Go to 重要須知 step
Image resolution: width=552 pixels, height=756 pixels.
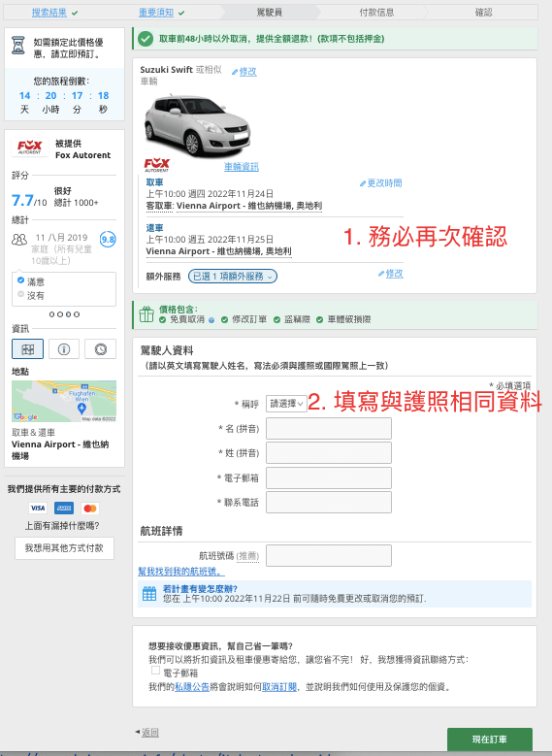[156, 13]
